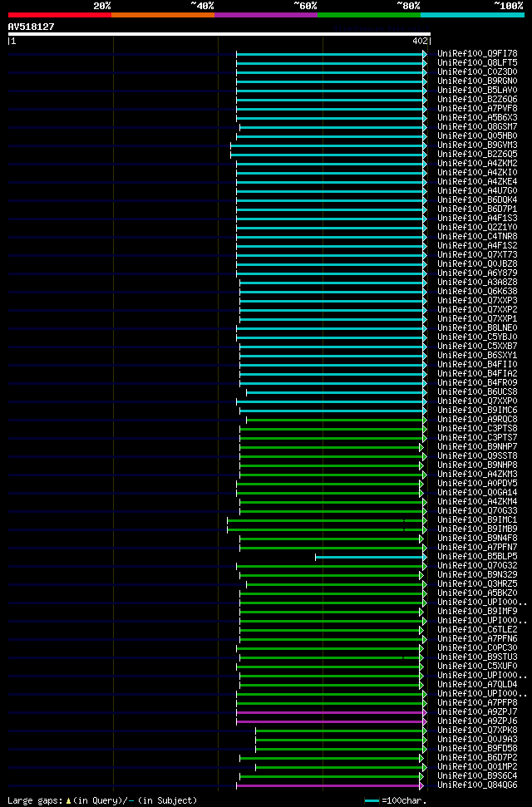Click UniRef100_A7PVF8 label
The height and width of the screenshot is (807, 532).
coord(477,109)
